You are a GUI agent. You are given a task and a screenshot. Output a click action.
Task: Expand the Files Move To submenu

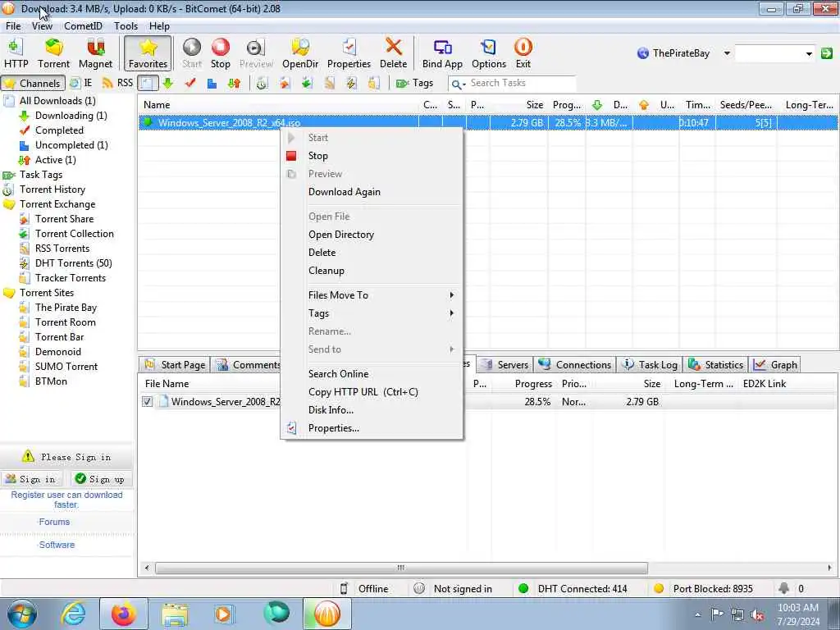(x=372, y=295)
